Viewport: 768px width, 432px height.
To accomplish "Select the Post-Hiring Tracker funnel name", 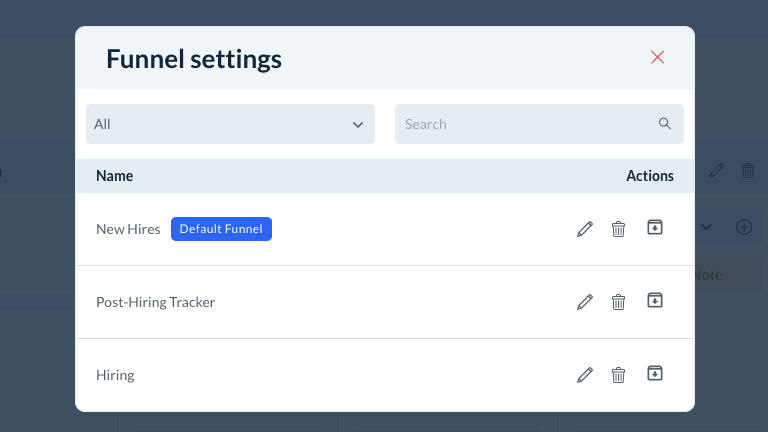I will pyautogui.click(x=155, y=302).
